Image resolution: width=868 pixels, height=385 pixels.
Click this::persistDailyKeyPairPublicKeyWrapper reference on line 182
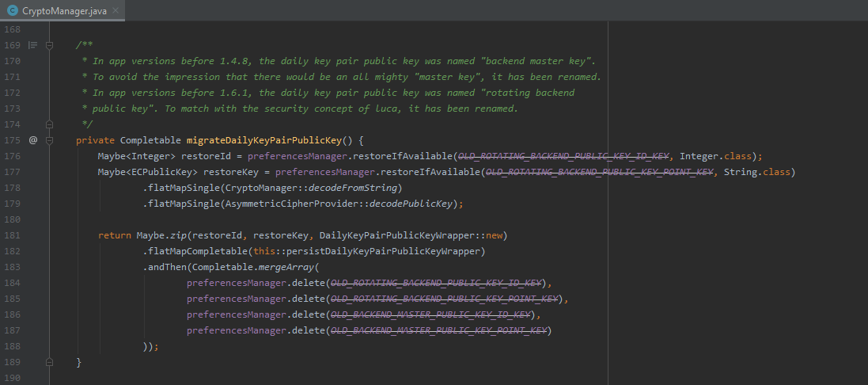[x=366, y=251]
